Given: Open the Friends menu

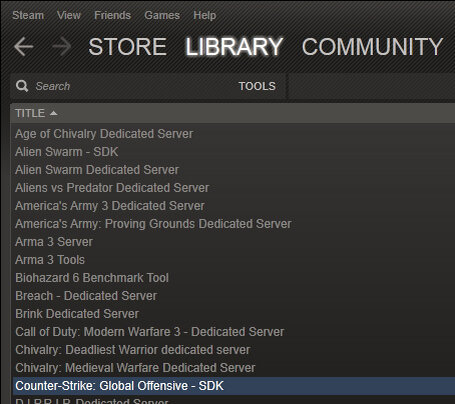Looking at the screenshot, I should click(x=112, y=15).
